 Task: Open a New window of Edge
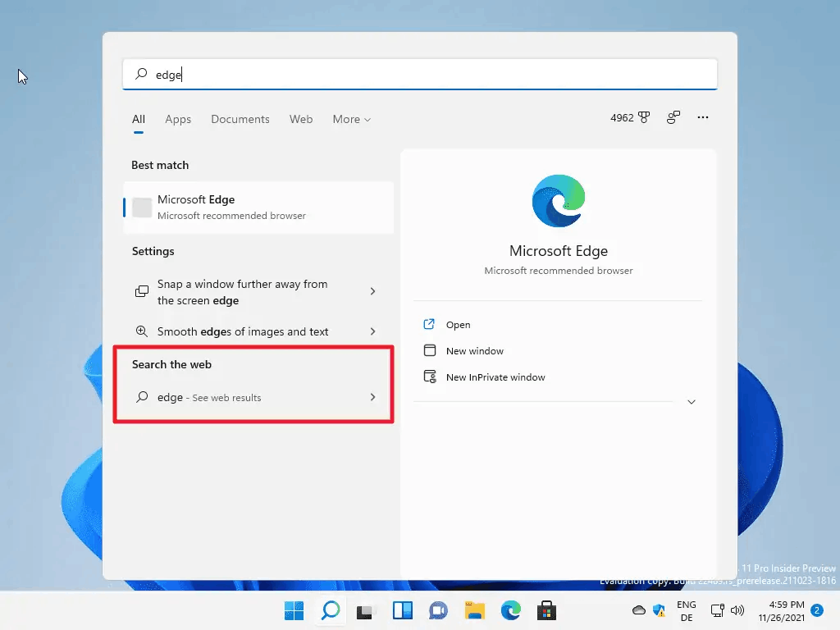tap(473, 350)
